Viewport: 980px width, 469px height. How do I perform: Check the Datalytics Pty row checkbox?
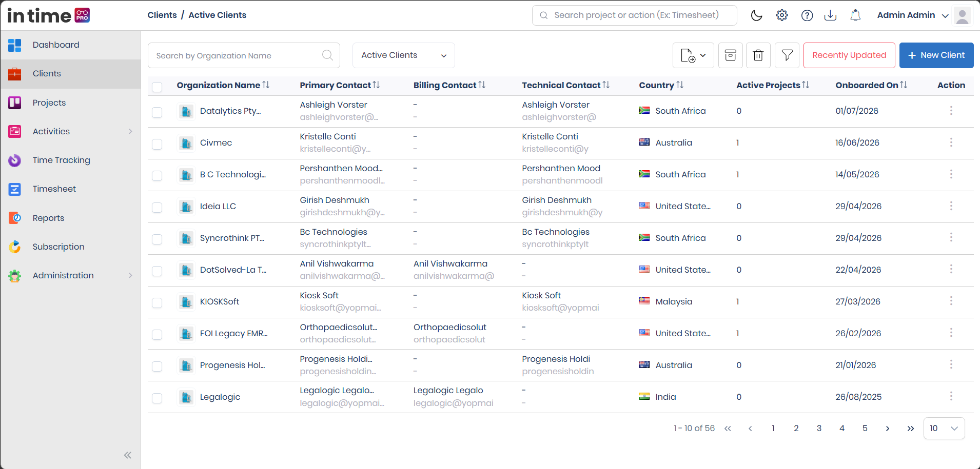(x=157, y=112)
